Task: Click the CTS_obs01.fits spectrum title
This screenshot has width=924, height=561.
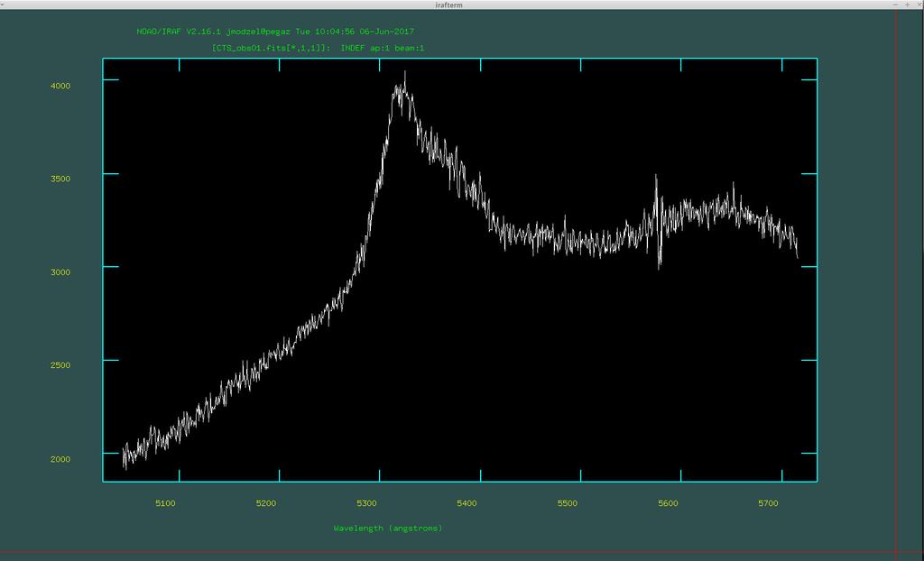Action: (319, 48)
